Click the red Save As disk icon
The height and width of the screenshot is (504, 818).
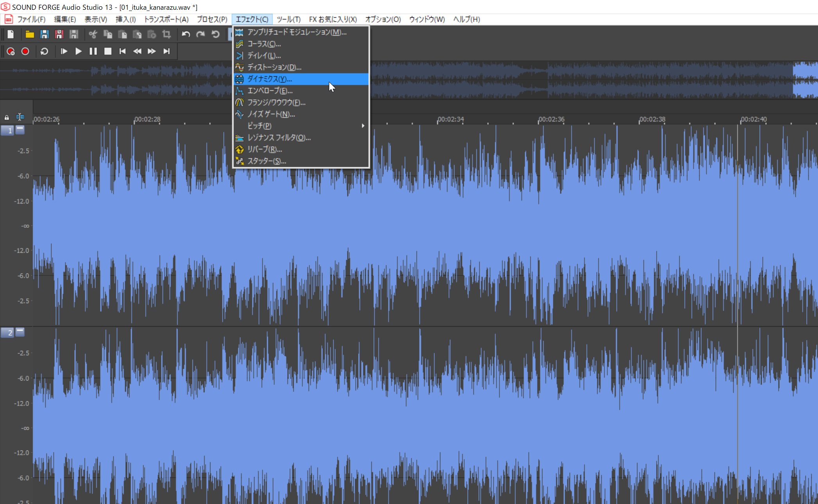click(x=59, y=34)
